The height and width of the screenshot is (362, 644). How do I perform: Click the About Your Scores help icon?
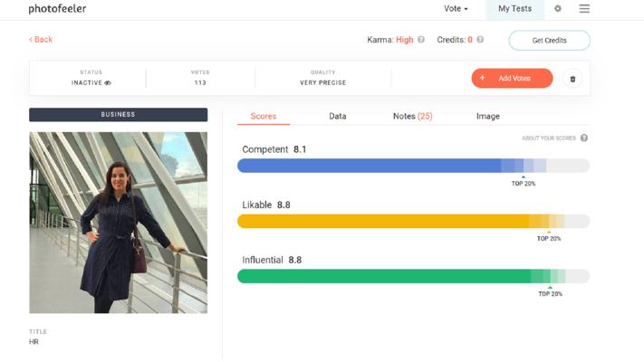(x=584, y=138)
